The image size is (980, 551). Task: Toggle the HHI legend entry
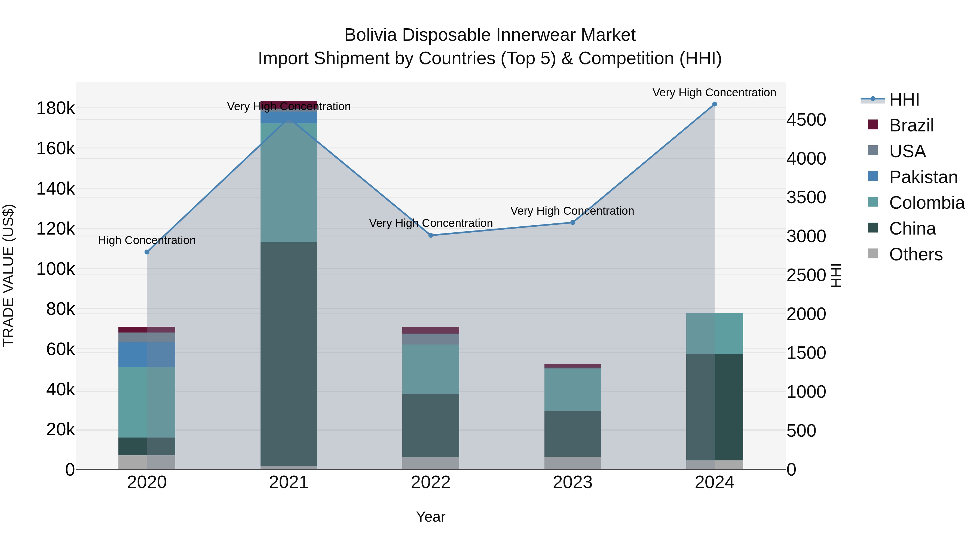[x=890, y=100]
